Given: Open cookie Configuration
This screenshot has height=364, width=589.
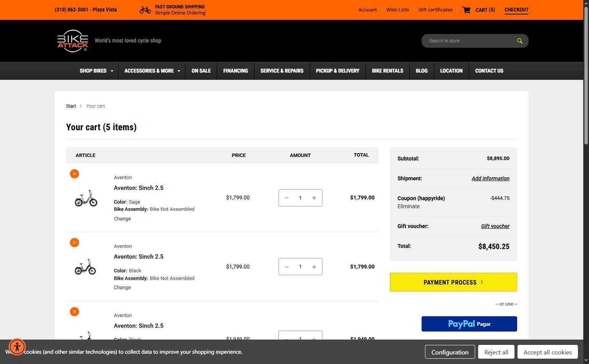Looking at the screenshot, I should pos(450,352).
